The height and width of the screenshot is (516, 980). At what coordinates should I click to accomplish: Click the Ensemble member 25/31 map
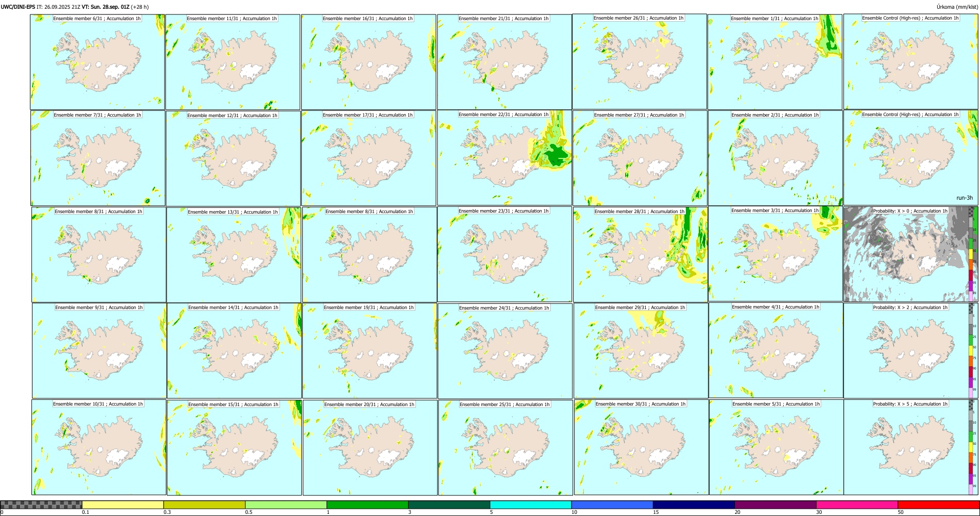tap(505, 447)
